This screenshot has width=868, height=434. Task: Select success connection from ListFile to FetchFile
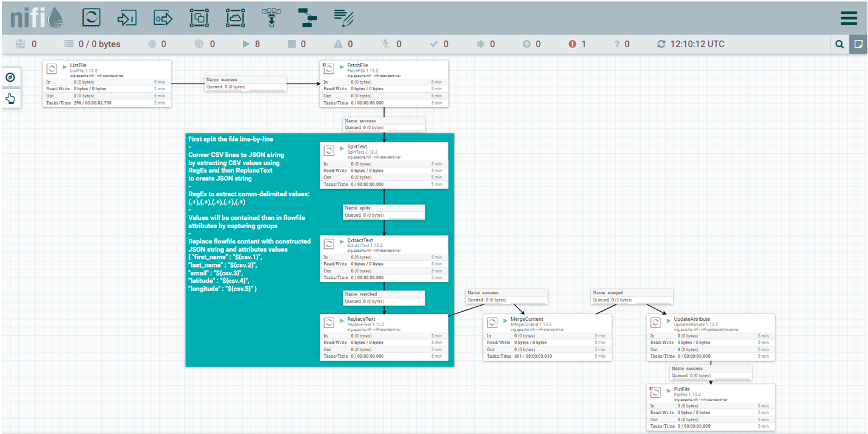pos(245,84)
